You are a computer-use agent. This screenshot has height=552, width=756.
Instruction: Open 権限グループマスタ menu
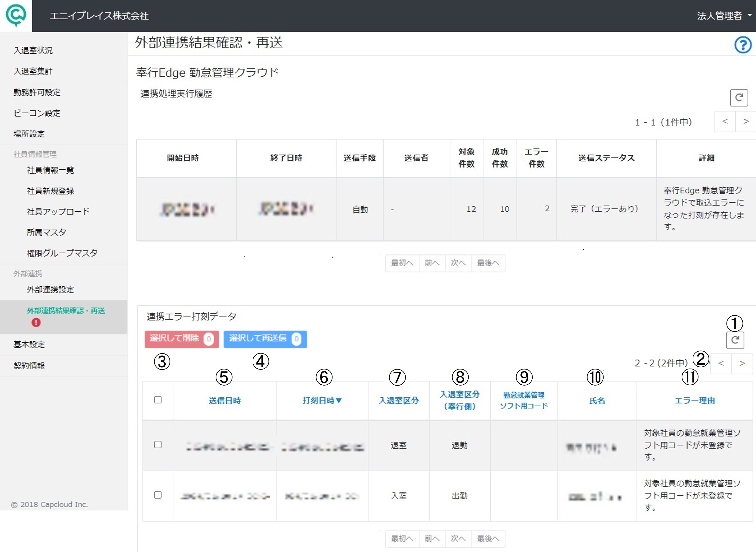(x=62, y=253)
